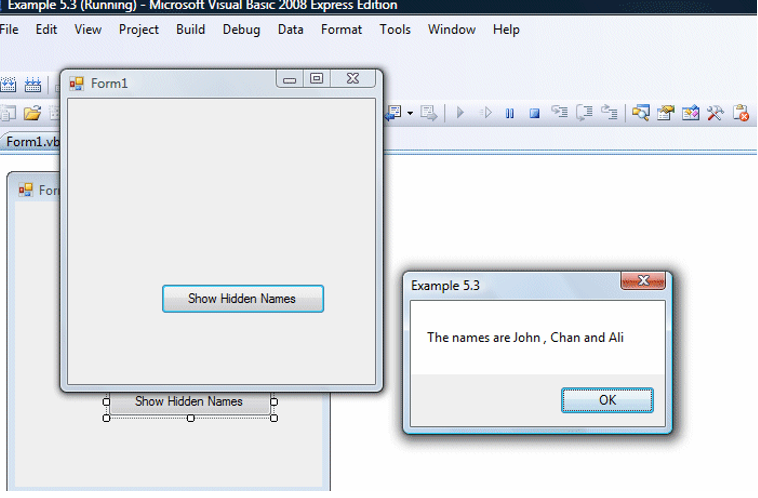Minimize the running Form1 window

tap(290, 79)
